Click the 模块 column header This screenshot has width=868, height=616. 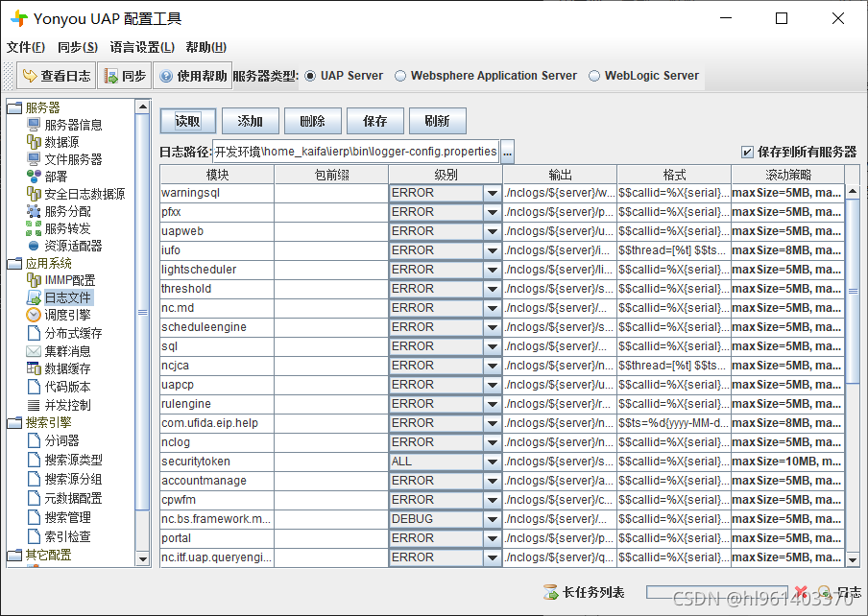point(217,175)
